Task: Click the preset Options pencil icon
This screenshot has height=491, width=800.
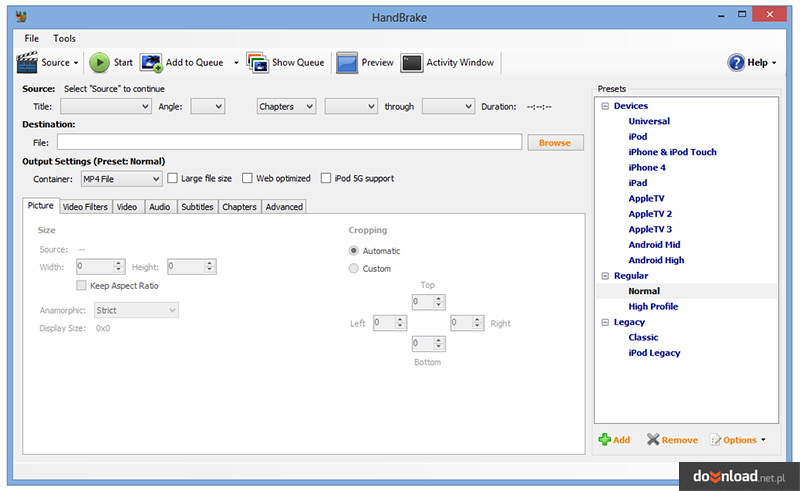Action: [x=715, y=439]
